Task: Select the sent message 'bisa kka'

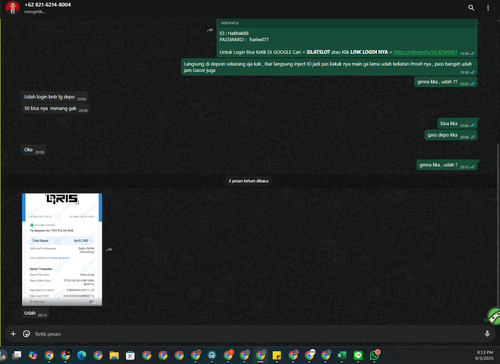Action: (457, 123)
